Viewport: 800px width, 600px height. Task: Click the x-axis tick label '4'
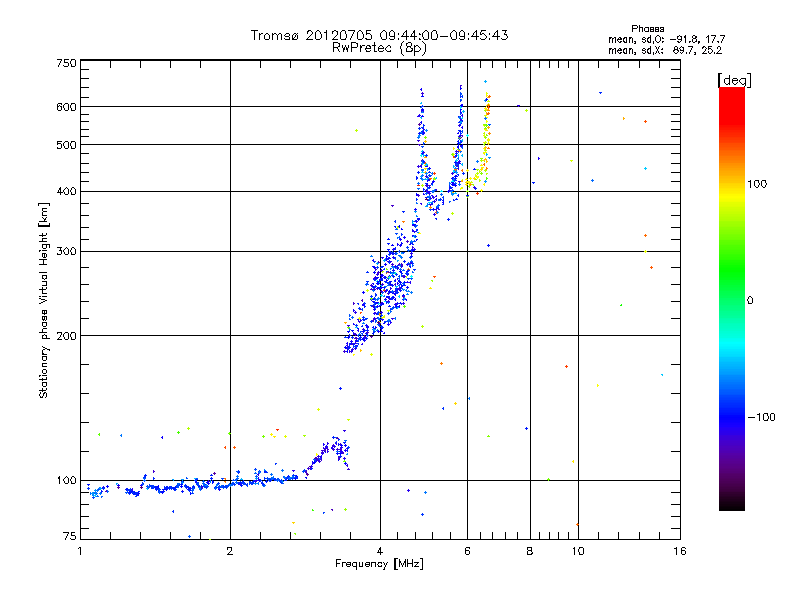click(x=380, y=551)
